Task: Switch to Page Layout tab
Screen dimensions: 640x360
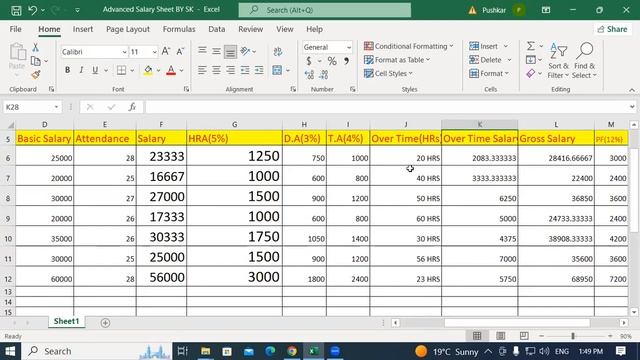Action: click(128, 29)
